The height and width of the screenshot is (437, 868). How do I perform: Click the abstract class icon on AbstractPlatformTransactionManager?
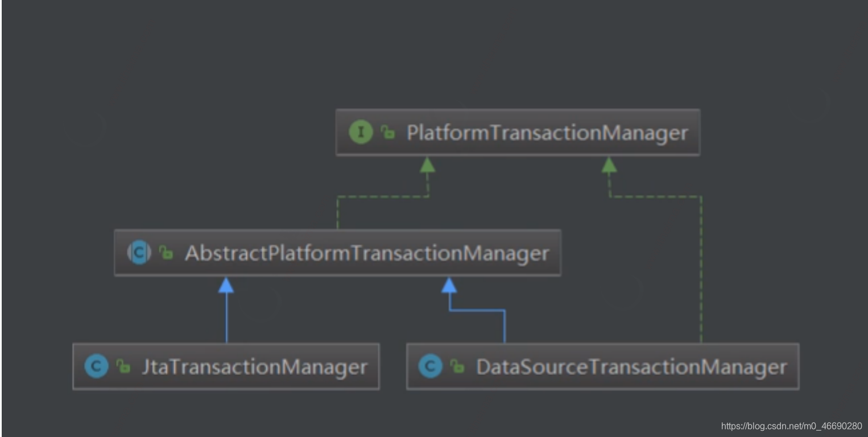(x=139, y=253)
